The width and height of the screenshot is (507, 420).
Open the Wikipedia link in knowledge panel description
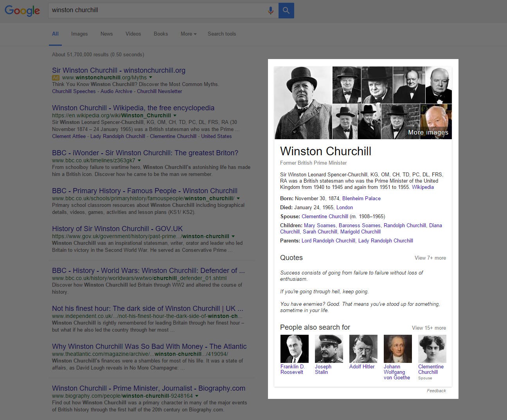423,187
